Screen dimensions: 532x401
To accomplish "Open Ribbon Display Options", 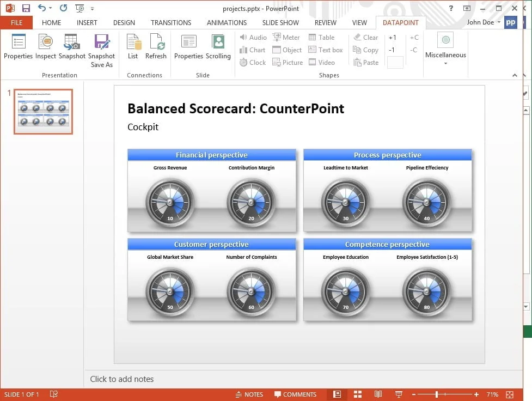I will [467, 8].
